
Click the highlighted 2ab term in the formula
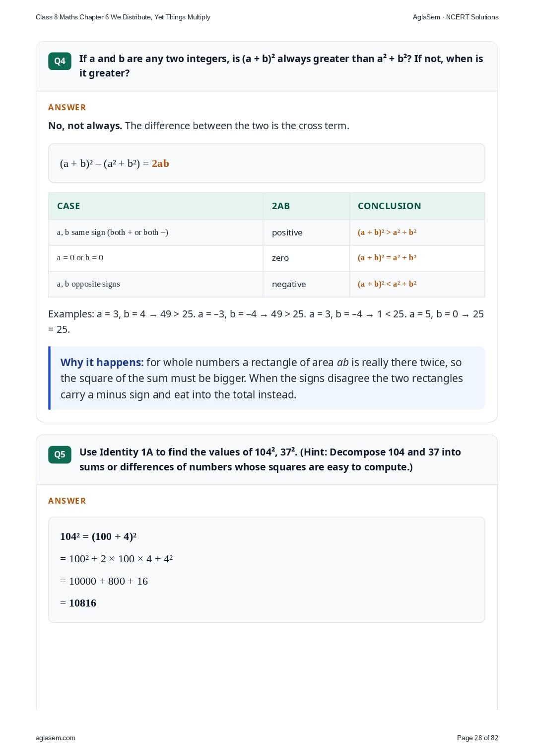160,163
